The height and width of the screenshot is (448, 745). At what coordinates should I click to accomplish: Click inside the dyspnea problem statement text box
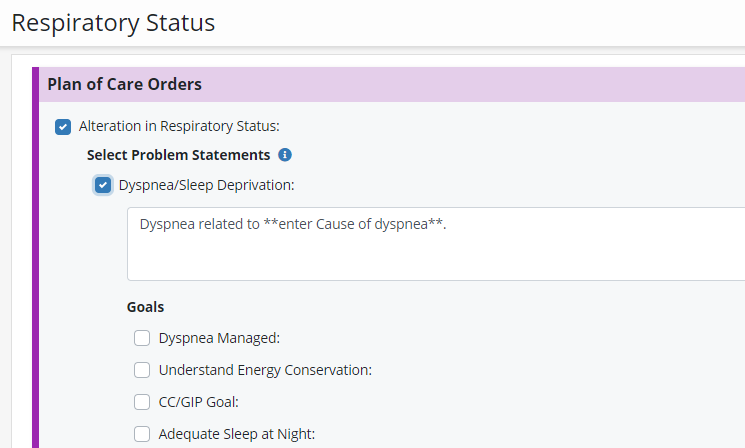435,255
